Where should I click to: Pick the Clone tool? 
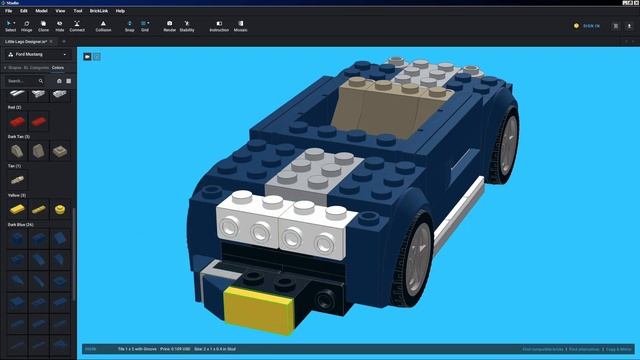(x=43, y=26)
